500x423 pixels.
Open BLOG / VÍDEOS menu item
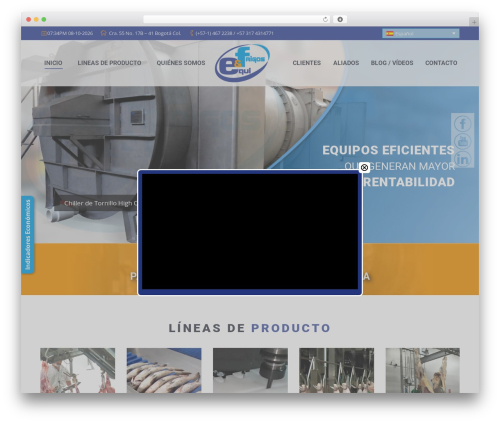pyautogui.click(x=392, y=63)
